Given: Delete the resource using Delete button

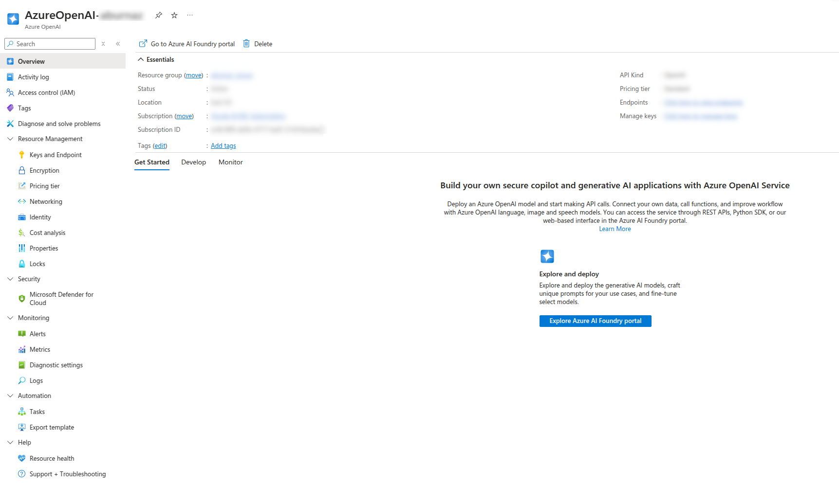Looking at the screenshot, I should [258, 44].
